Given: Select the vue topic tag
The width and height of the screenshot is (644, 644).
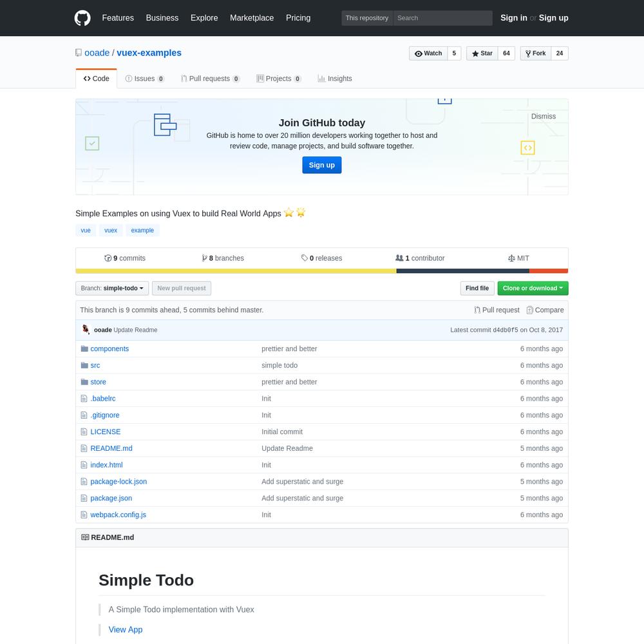Looking at the screenshot, I should point(86,231).
